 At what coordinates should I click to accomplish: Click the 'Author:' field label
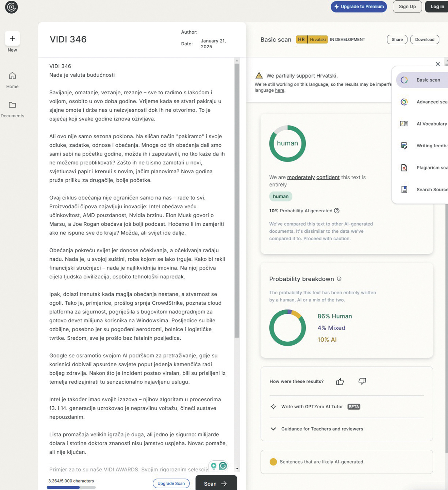[x=189, y=32]
